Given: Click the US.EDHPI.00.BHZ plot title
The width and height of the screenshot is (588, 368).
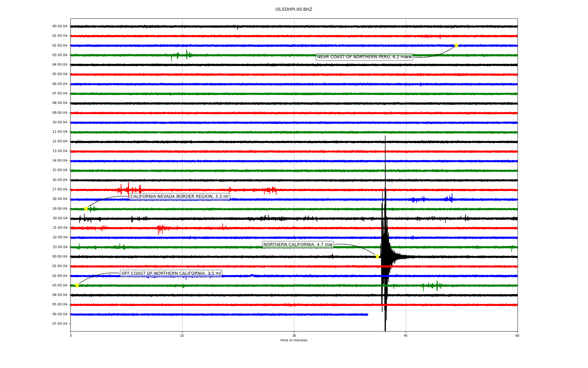Looking at the screenshot, I should coord(294,10).
